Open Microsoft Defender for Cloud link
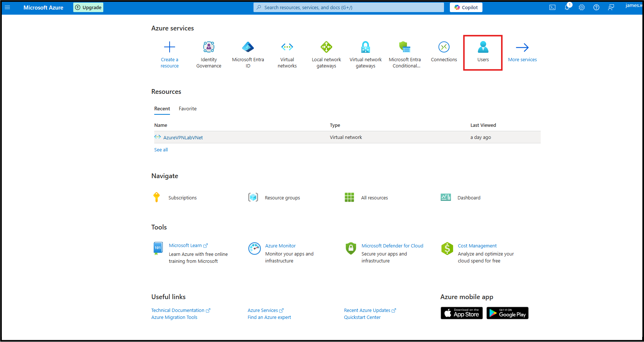 click(x=392, y=246)
